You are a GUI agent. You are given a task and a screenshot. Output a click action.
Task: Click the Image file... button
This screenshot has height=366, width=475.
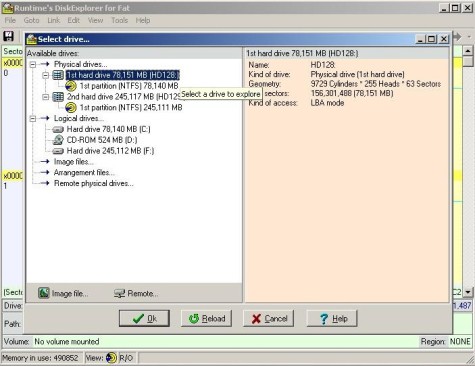click(x=63, y=293)
